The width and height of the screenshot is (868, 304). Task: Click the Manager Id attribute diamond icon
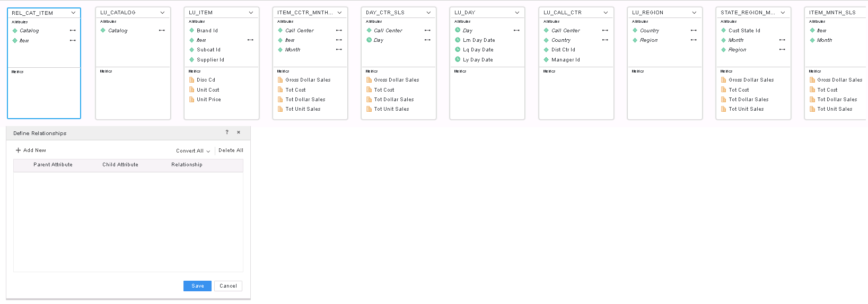pyautogui.click(x=546, y=60)
